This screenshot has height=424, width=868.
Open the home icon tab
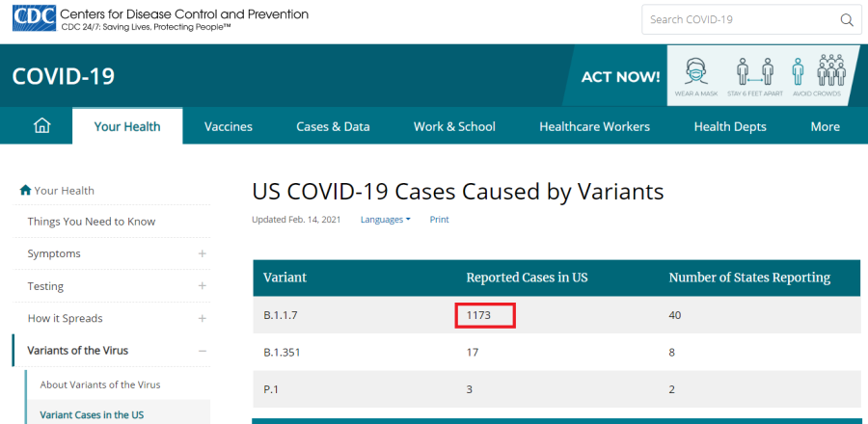click(41, 126)
